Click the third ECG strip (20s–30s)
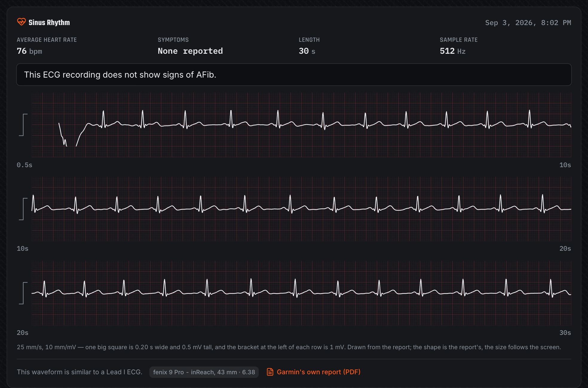 301,293
